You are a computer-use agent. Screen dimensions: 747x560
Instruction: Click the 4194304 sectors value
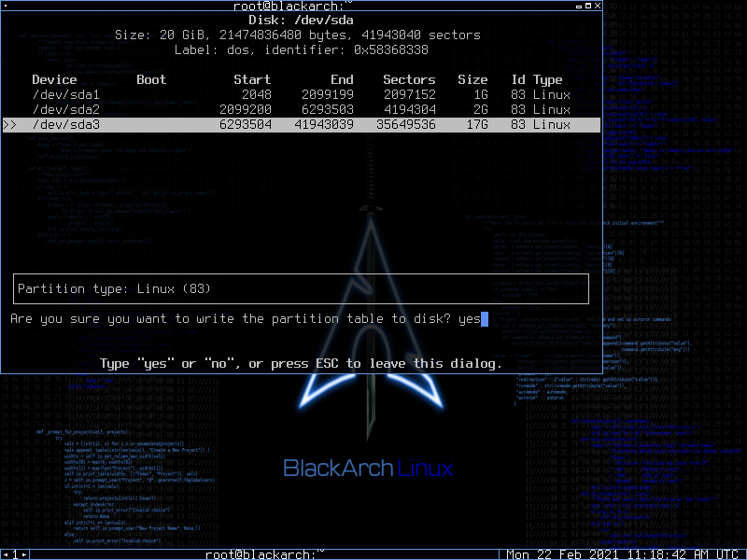pos(410,109)
